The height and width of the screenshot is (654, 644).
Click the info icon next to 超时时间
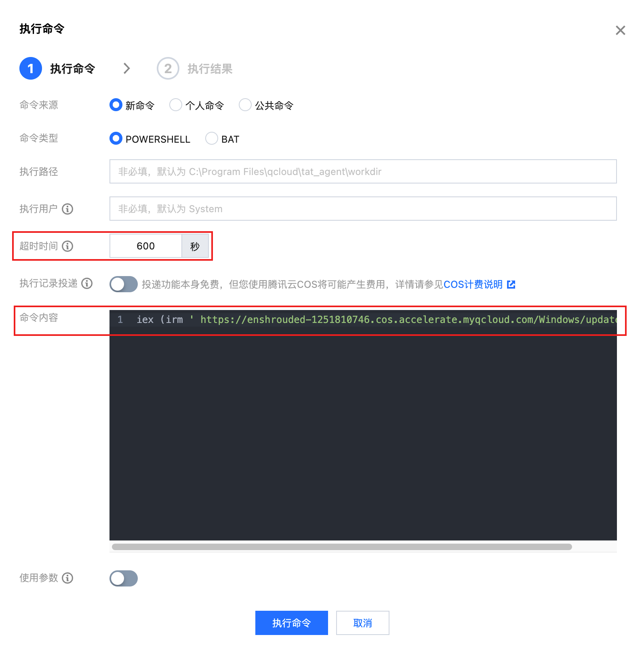pyautogui.click(x=67, y=246)
